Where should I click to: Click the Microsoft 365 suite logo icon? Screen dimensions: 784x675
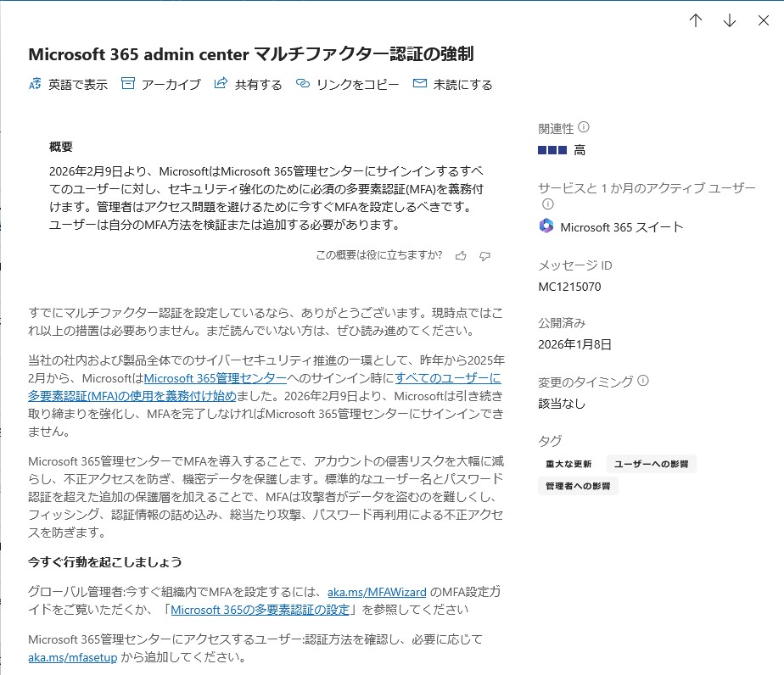[x=546, y=226]
